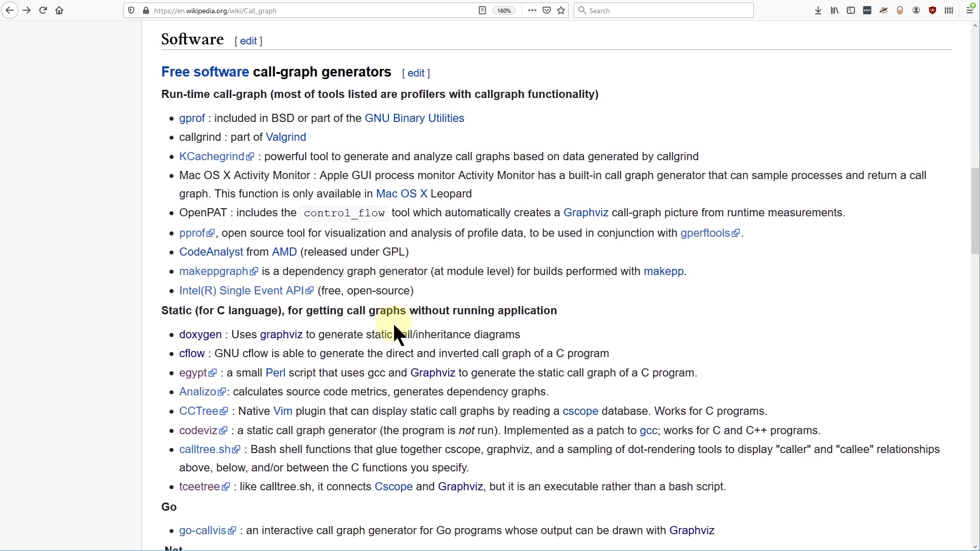
Task: Open the gprof article link
Action: [192, 118]
